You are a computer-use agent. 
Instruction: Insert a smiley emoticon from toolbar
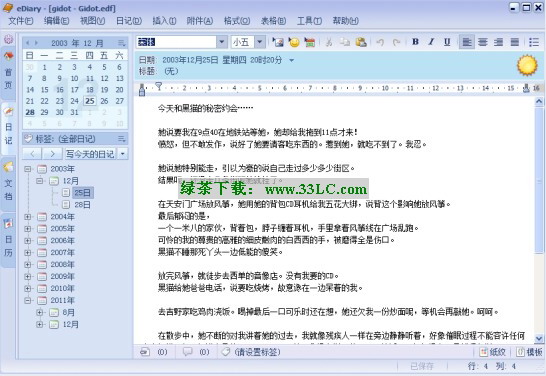tap(294, 42)
